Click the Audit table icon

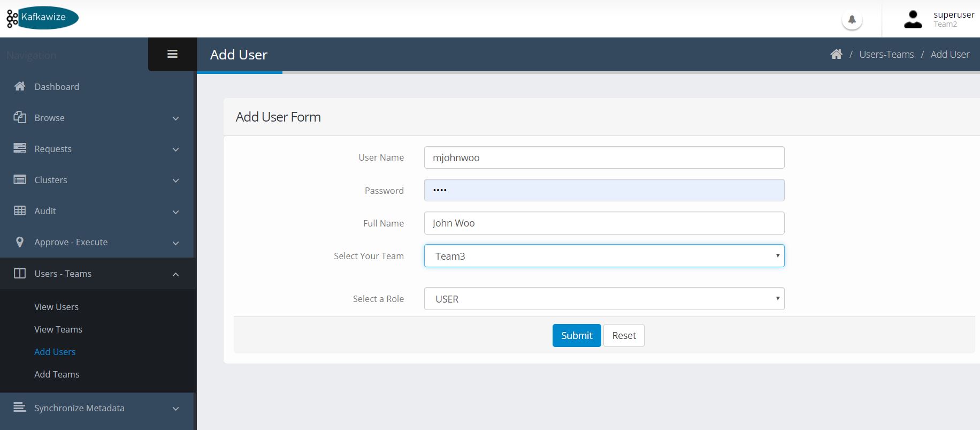[20, 210]
